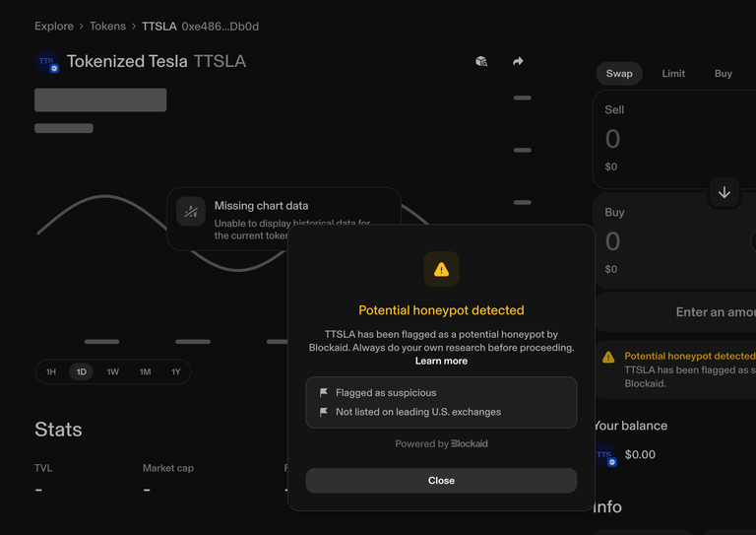Open the Buy tab
Image resolution: width=756 pixels, height=535 pixels.
pyautogui.click(x=724, y=74)
